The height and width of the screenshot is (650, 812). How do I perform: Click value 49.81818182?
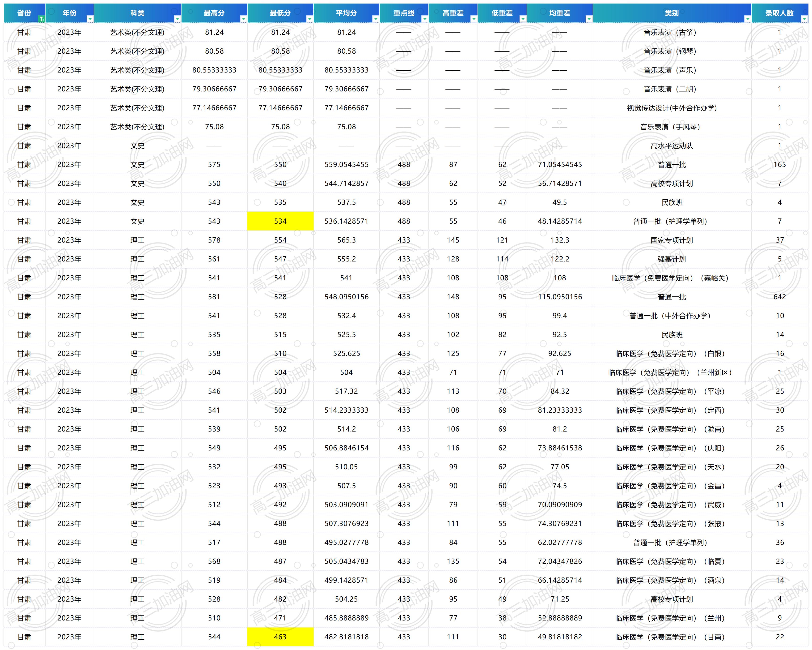(560, 637)
